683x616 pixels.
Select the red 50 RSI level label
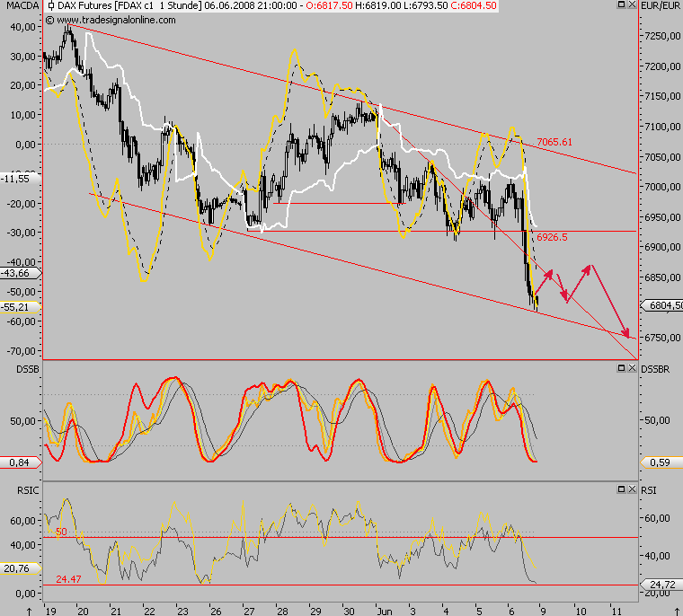61,532
